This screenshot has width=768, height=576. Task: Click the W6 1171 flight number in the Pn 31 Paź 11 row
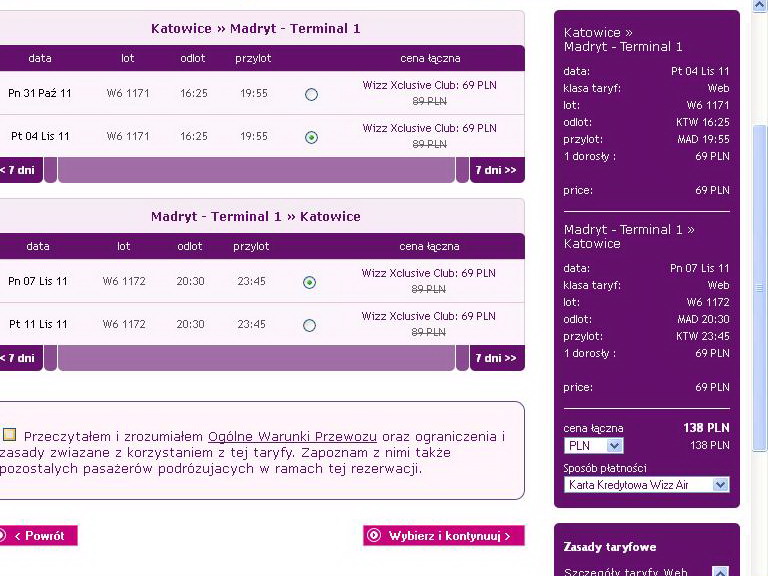(128, 93)
